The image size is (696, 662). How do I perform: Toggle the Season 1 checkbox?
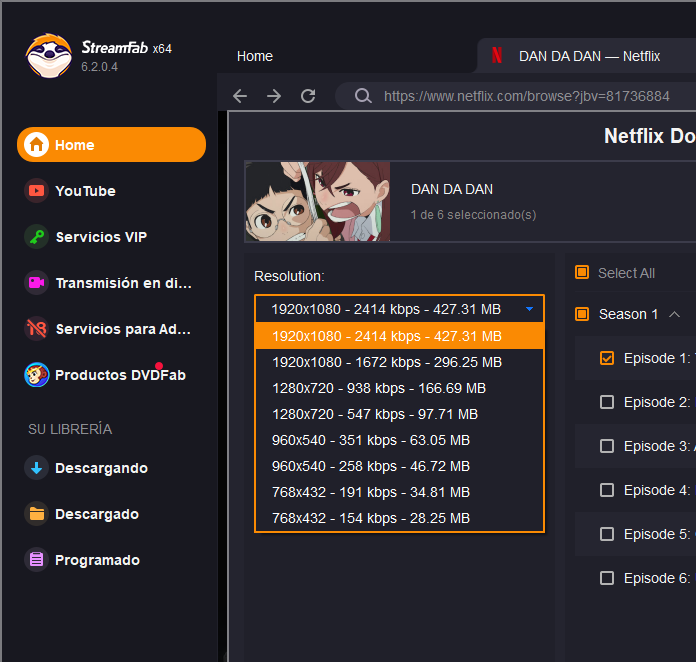582,314
